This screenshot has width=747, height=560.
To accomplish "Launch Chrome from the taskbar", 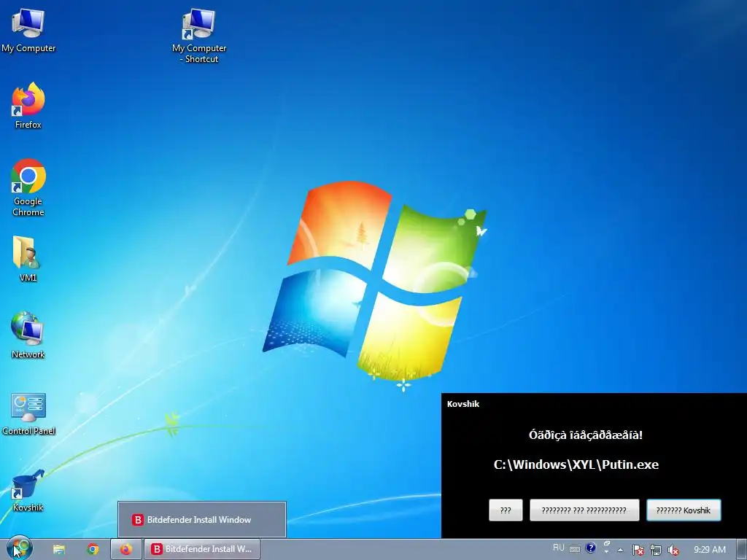I will (x=93, y=550).
